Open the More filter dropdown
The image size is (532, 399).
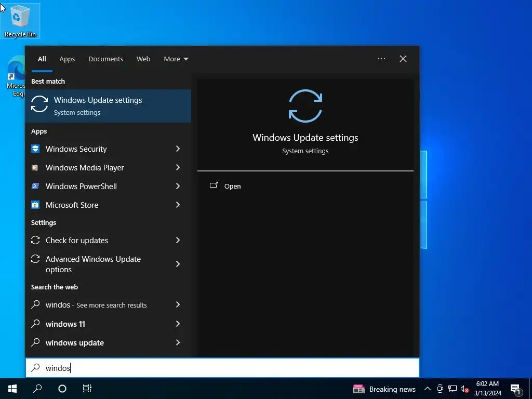[176, 59]
